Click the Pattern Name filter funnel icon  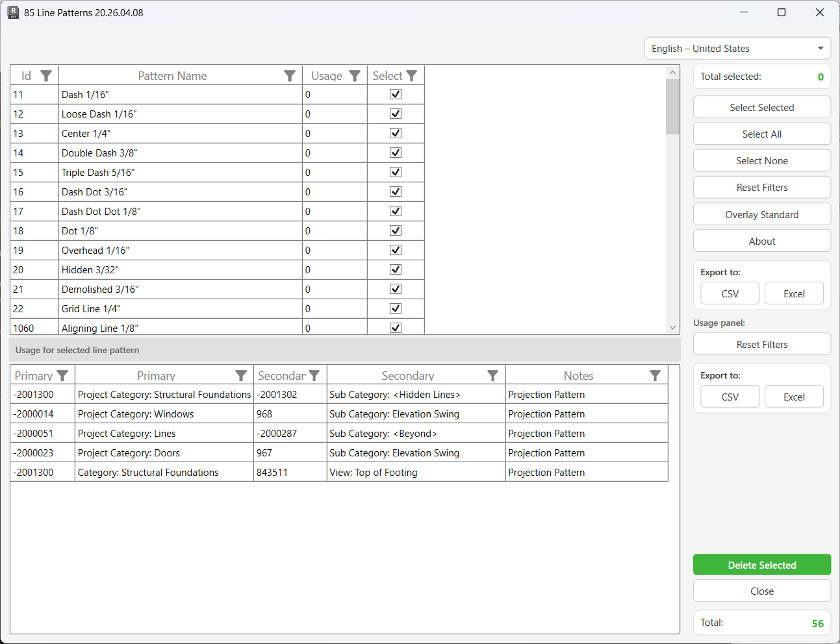click(x=290, y=75)
